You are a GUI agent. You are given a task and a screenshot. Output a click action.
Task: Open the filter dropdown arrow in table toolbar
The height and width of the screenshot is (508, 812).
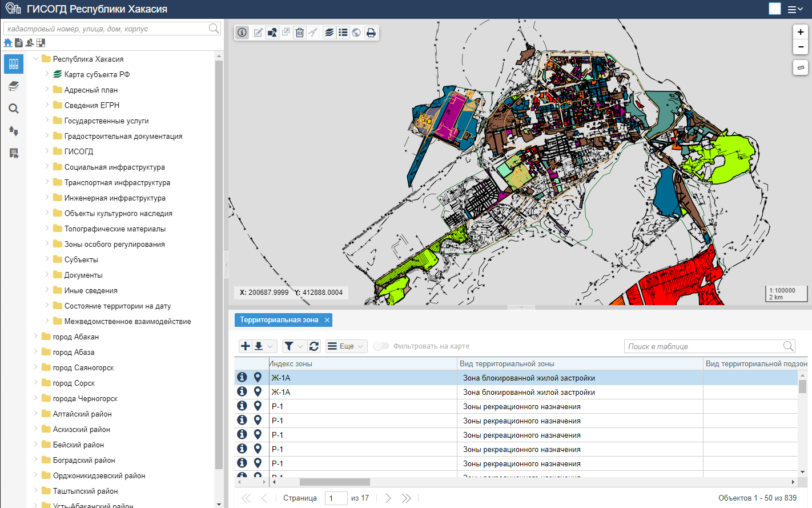pos(300,346)
